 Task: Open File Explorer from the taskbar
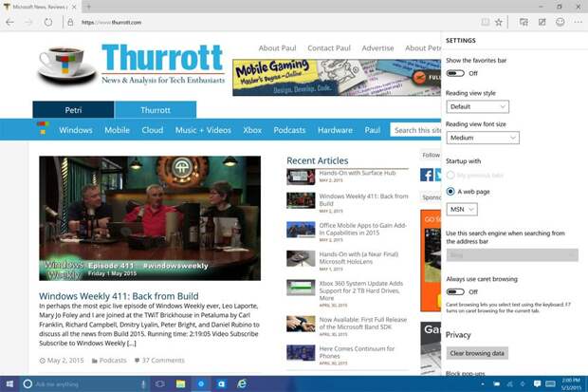[x=180, y=383]
